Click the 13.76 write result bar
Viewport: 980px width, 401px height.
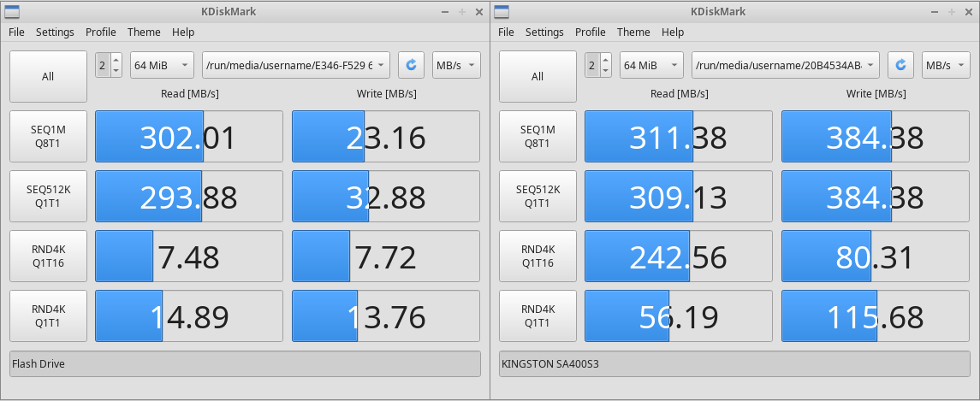point(386,316)
